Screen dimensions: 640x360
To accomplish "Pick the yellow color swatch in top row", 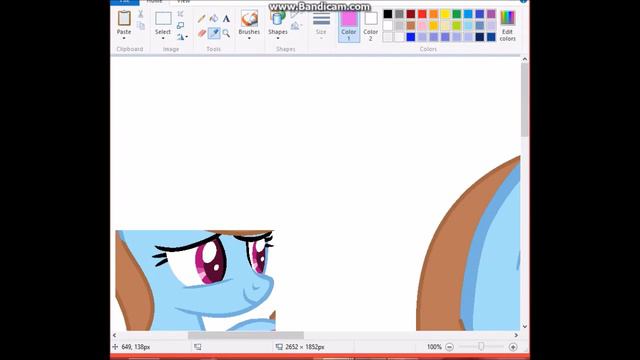I will click(x=445, y=14).
